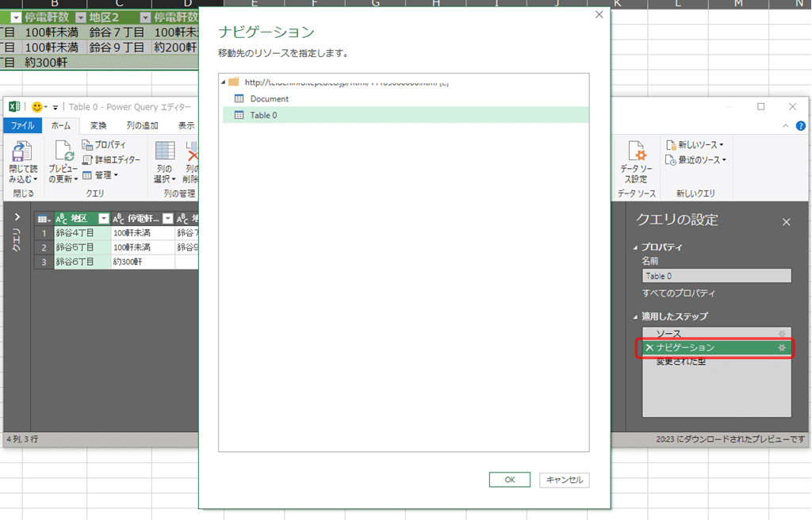Click the gear beside the ナビゲーション step
Screen dimensions: 812x521
coord(783,348)
